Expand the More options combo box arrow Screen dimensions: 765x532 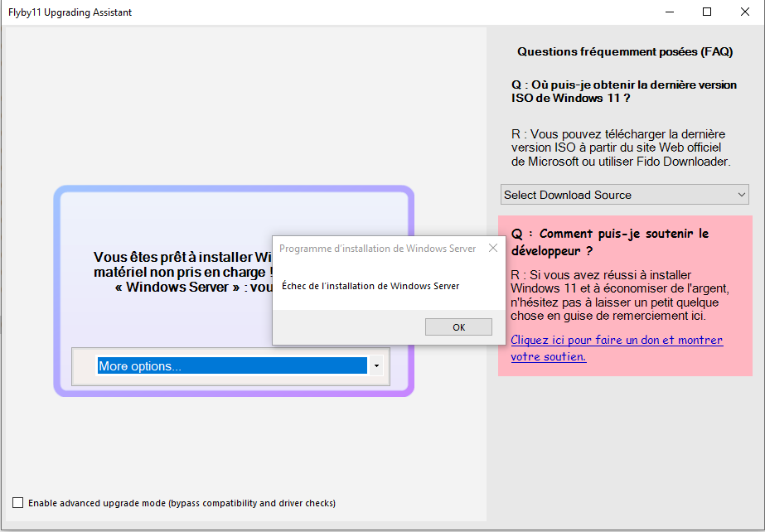click(x=376, y=365)
